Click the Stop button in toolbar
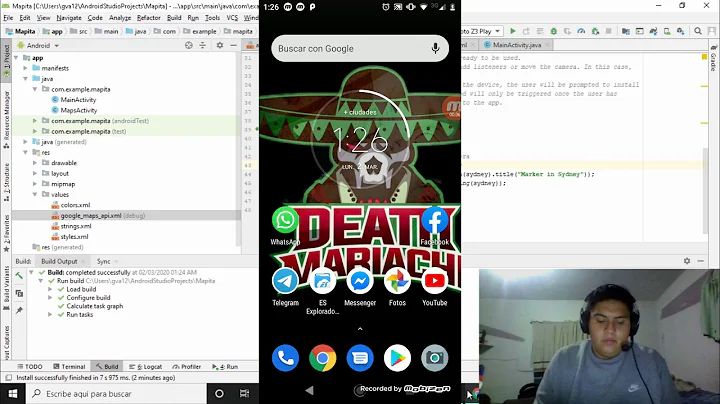The image size is (720, 404). click(x=608, y=31)
